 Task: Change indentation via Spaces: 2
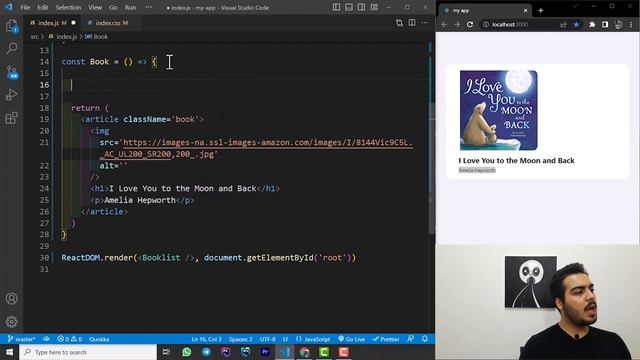click(240, 339)
